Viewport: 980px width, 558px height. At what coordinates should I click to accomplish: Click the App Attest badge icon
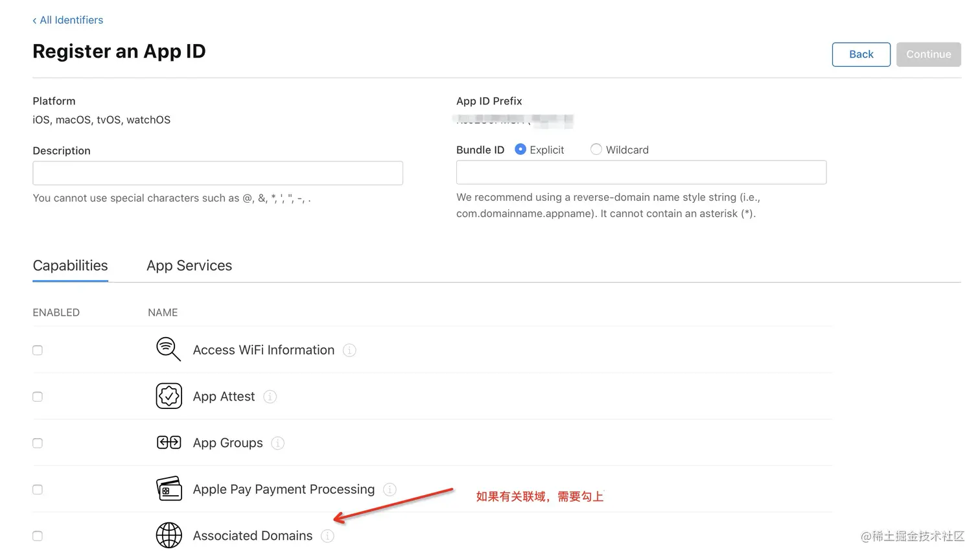click(169, 396)
